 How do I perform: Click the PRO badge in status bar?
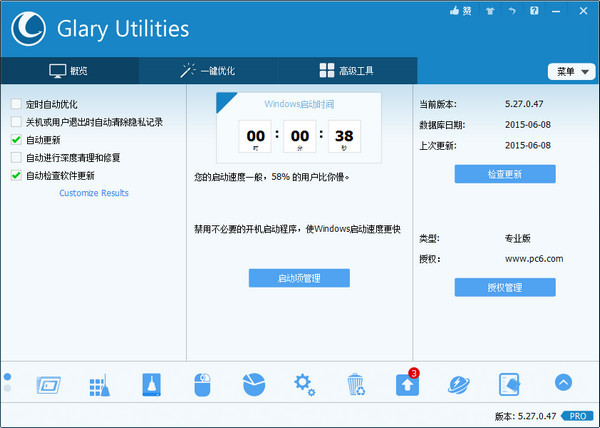pyautogui.click(x=577, y=416)
